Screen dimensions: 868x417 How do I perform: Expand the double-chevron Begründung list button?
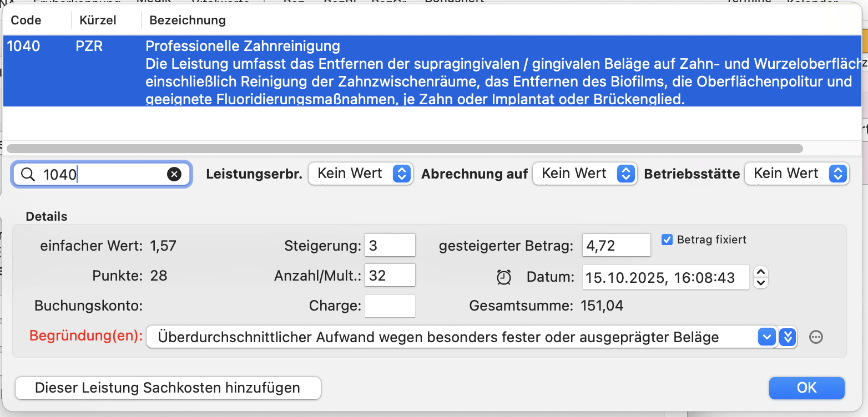click(788, 337)
